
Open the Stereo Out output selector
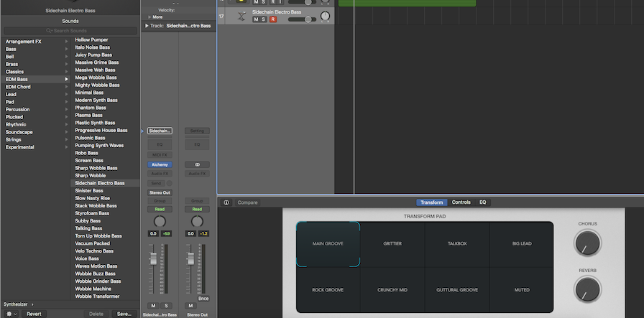point(160,192)
